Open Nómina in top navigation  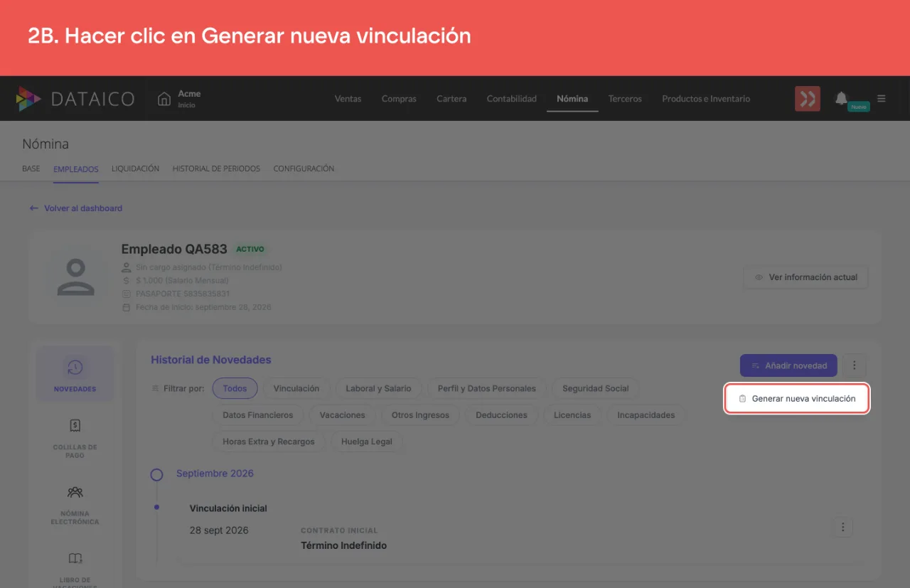coord(572,99)
